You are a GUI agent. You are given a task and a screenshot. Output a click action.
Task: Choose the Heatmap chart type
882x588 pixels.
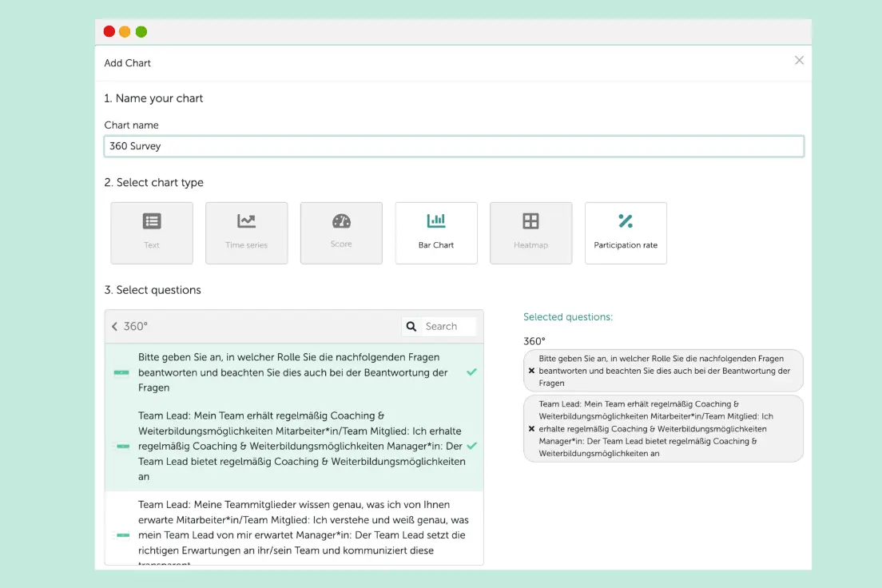(x=531, y=233)
